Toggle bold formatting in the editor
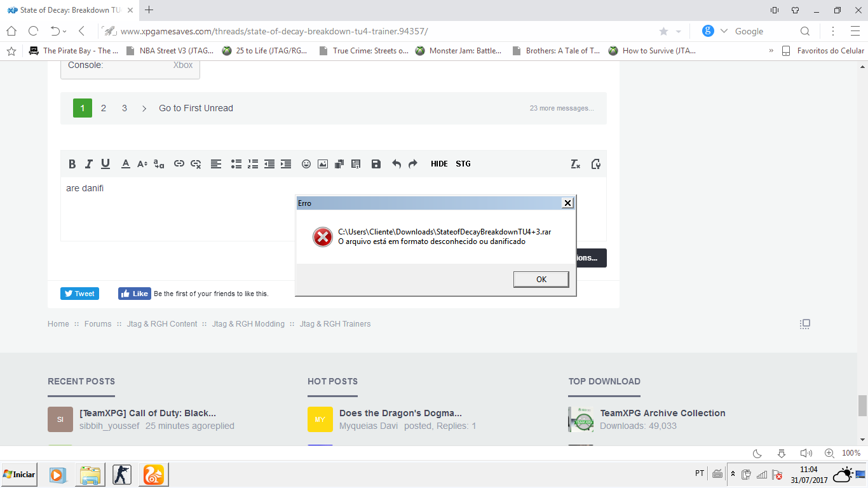The image size is (868, 488). click(72, 164)
